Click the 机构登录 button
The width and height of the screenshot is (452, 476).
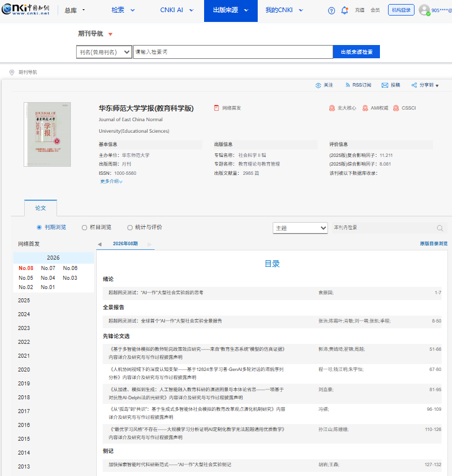pyautogui.click(x=401, y=10)
